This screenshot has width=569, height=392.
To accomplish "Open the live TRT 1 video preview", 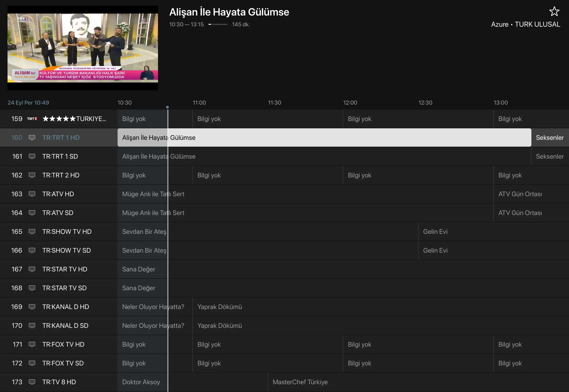I will tap(83, 48).
